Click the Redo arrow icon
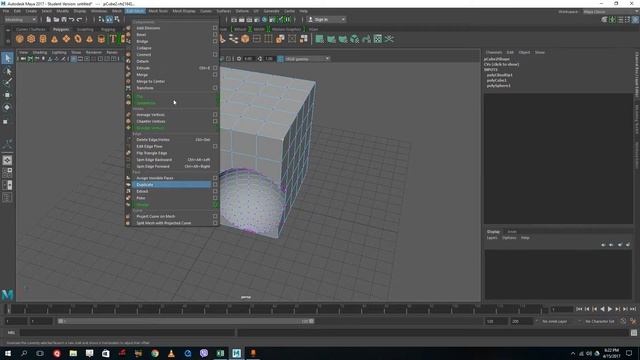 pos(79,20)
